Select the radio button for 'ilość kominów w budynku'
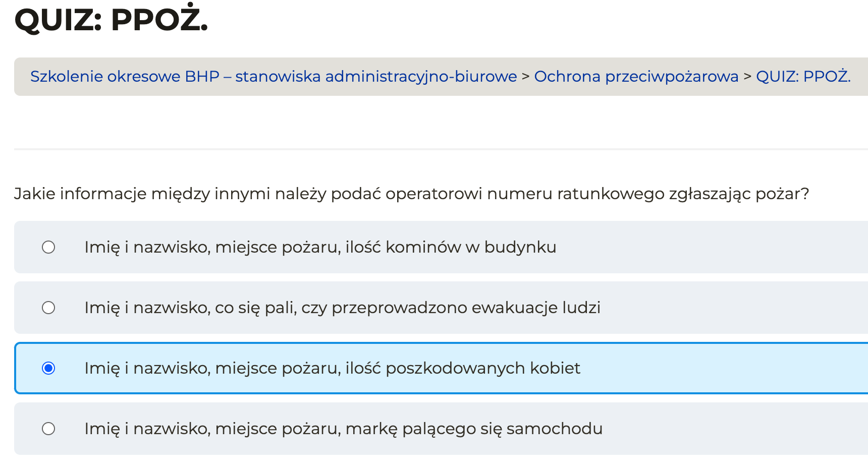Viewport: 868px width, 475px height. click(x=48, y=247)
